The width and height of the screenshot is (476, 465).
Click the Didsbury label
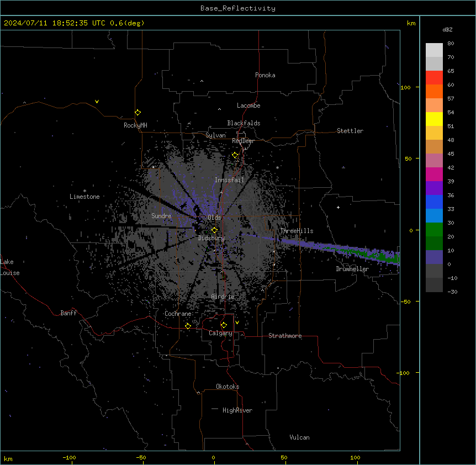click(211, 238)
